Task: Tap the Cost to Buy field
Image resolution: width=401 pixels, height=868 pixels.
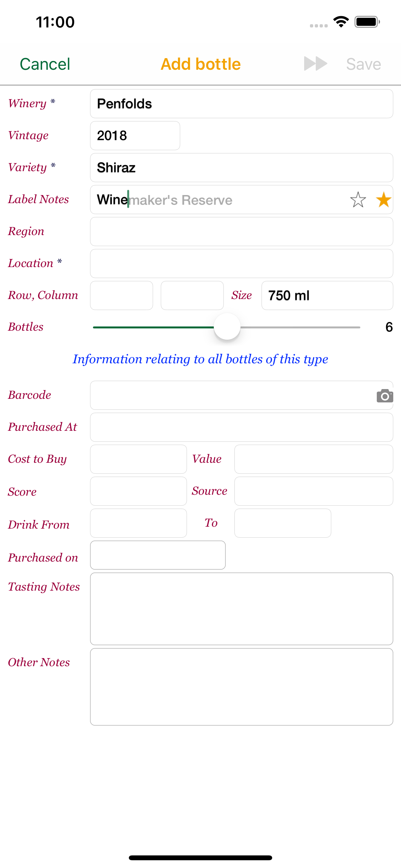Action: pos(138,459)
